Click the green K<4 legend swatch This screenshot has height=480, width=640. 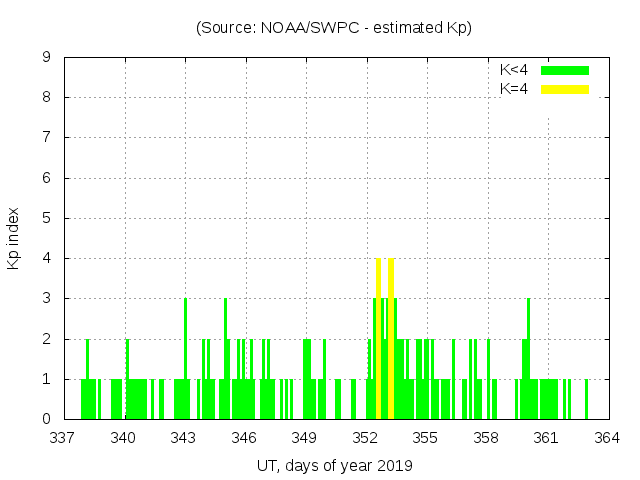[x=565, y=70]
